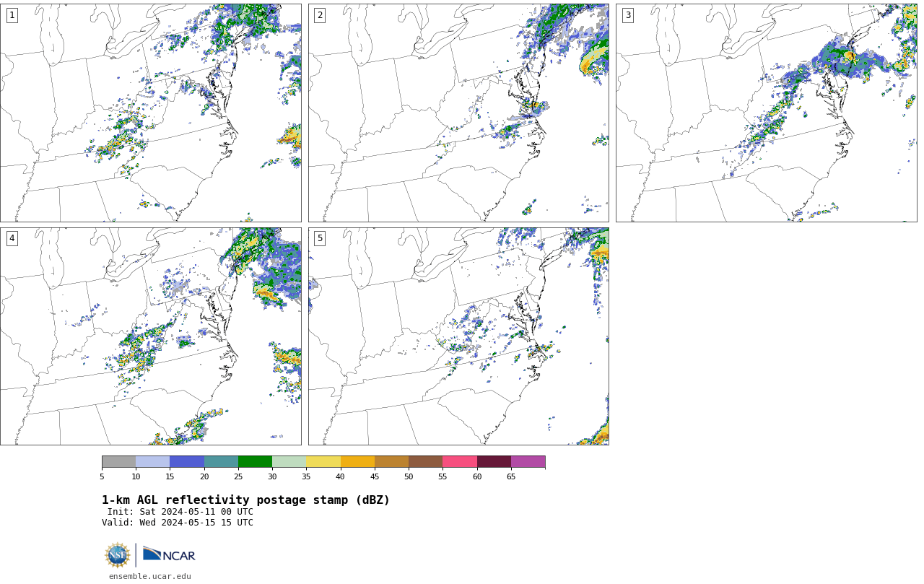Click the dark green 25-30 dBZ swatch

pos(255,462)
